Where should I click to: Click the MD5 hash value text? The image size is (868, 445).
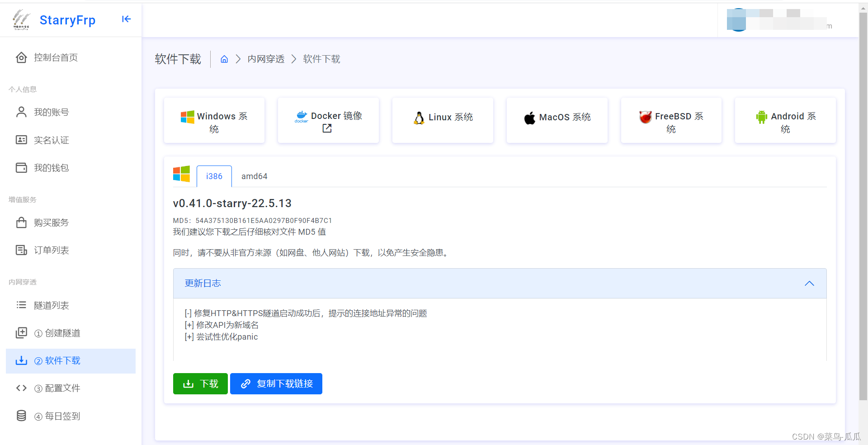pos(264,221)
